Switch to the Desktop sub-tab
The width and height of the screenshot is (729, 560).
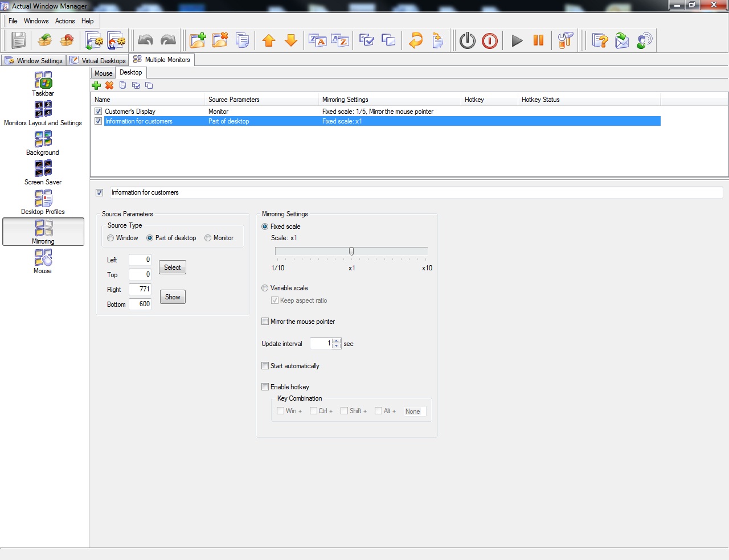pos(131,72)
